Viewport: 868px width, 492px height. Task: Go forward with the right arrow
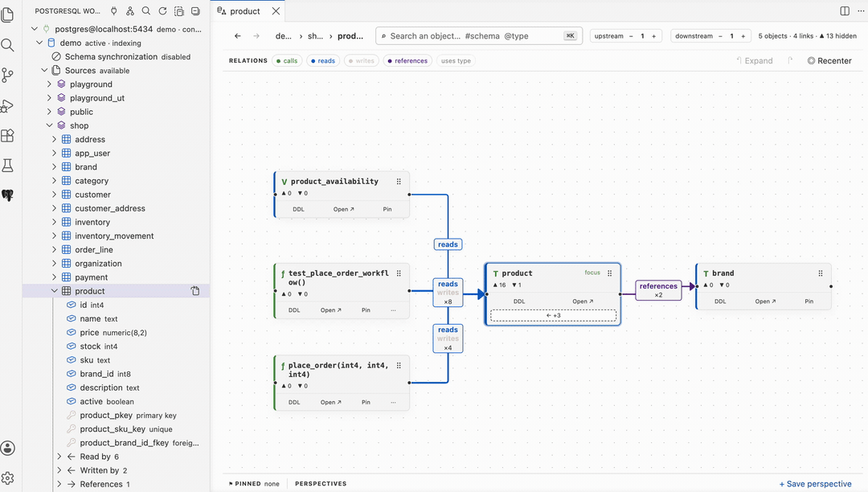[x=256, y=36]
